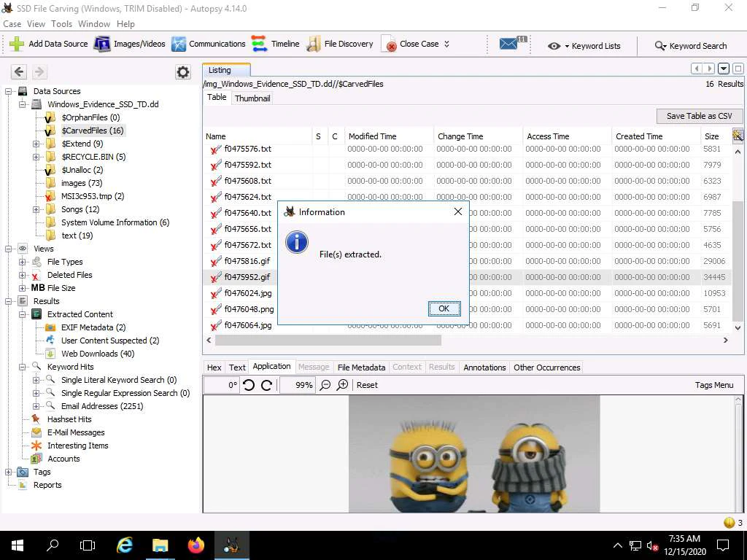The width and height of the screenshot is (747, 560).
Task: Select f0476024.jpg in the table
Action: tap(248, 293)
